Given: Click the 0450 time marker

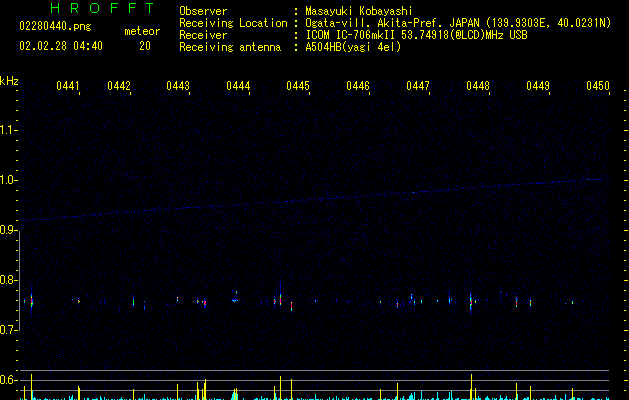Looking at the screenshot, I should [598, 86].
